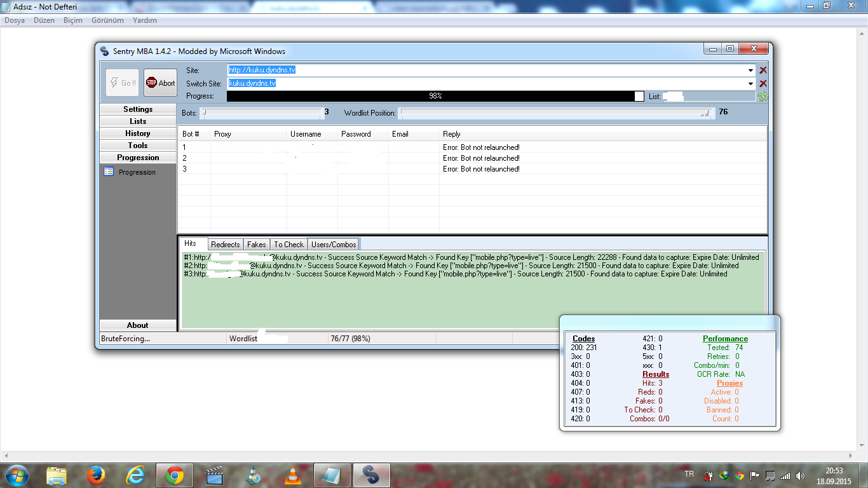
Task: Click the green refresh icon beside List
Action: [763, 96]
